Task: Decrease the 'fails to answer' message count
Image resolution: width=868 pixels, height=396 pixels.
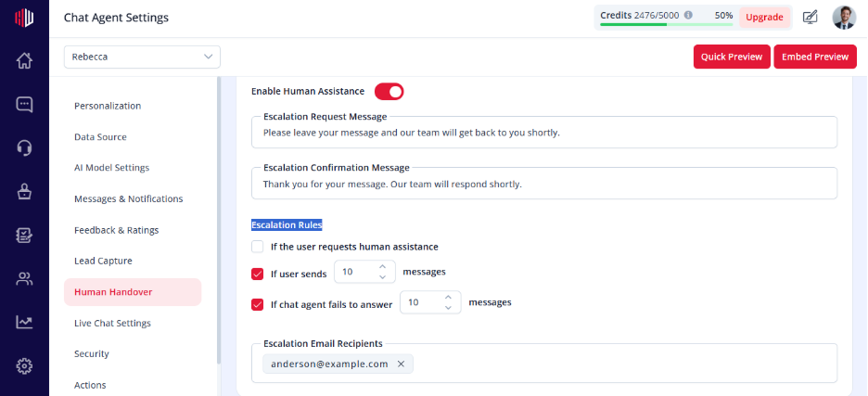Action: click(449, 307)
